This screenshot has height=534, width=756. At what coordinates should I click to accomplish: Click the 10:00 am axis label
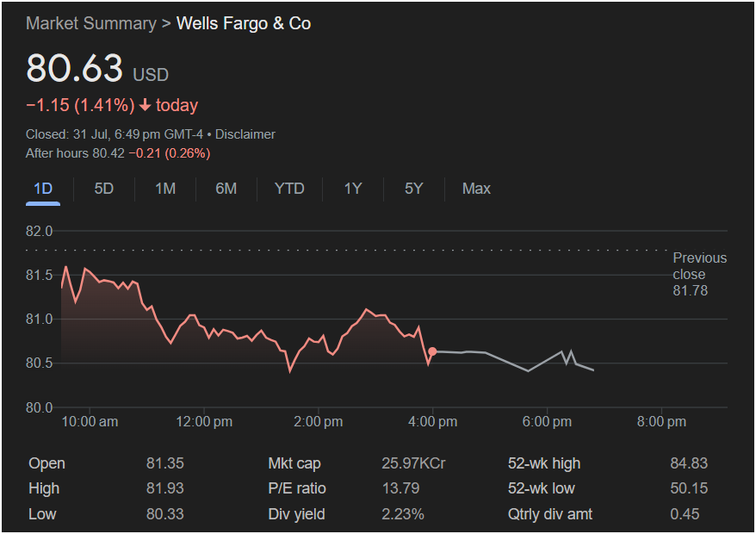[90, 422]
